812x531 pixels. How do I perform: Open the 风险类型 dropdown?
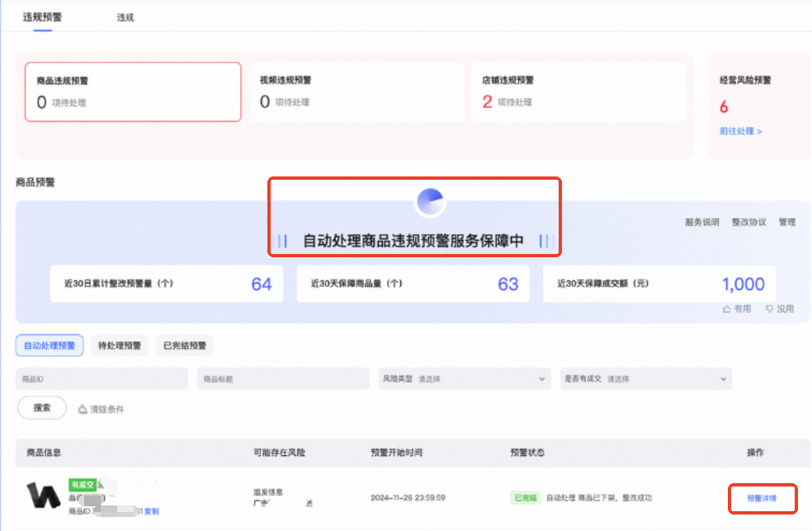465,378
